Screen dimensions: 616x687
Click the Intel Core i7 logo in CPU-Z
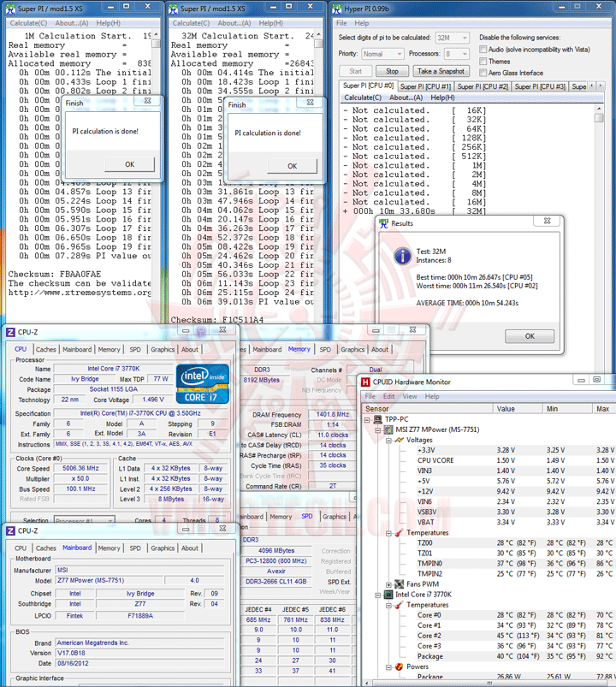pyautogui.click(x=203, y=383)
